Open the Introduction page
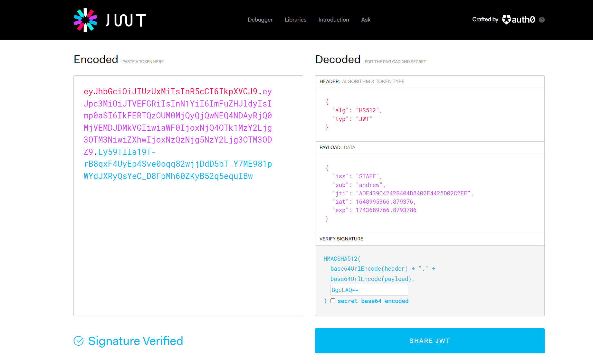This screenshot has height=364, width=593. (x=333, y=20)
